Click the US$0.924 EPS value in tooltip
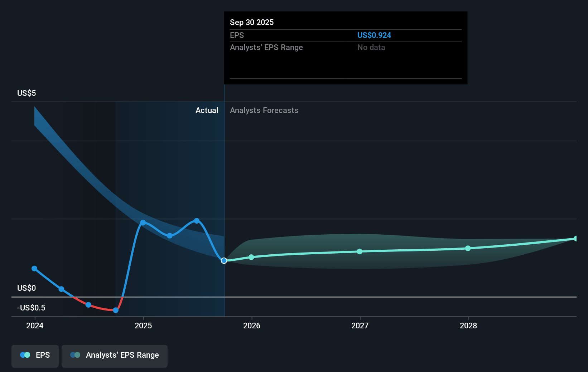Viewport: 588px width, 372px height. (374, 35)
